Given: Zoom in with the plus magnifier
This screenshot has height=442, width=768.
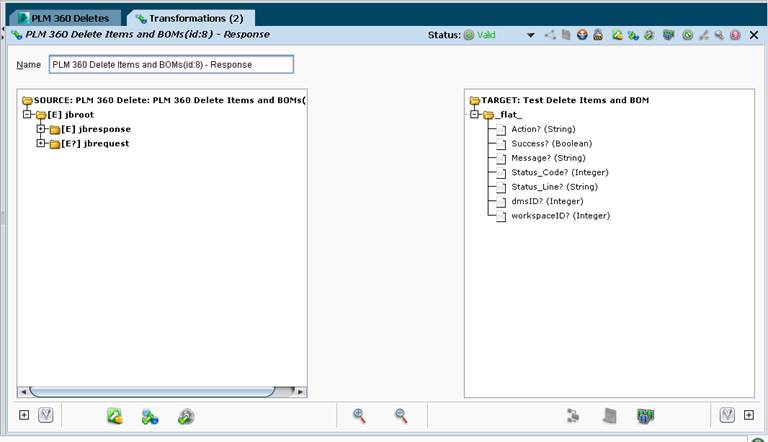Looking at the screenshot, I should coord(359,416).
